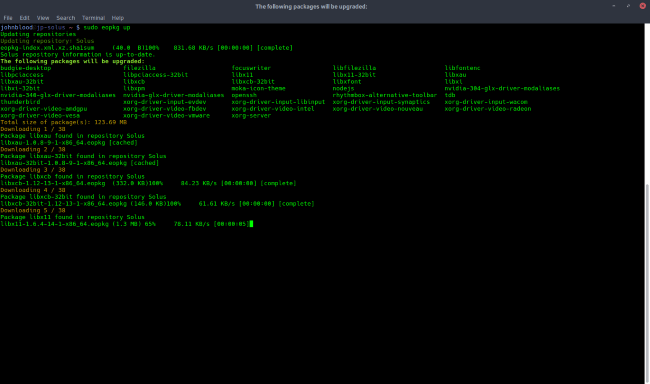Open the Terminal menu
Viewport: 650px width, 384px height.
pos(93,18)
